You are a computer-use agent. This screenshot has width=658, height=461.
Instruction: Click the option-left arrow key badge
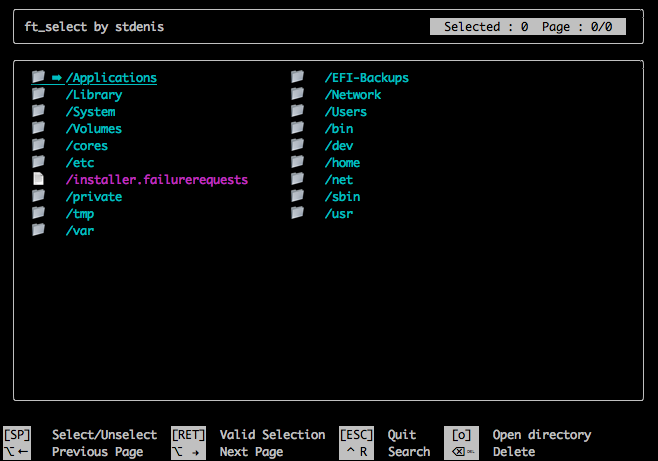(x=17, y=452)
